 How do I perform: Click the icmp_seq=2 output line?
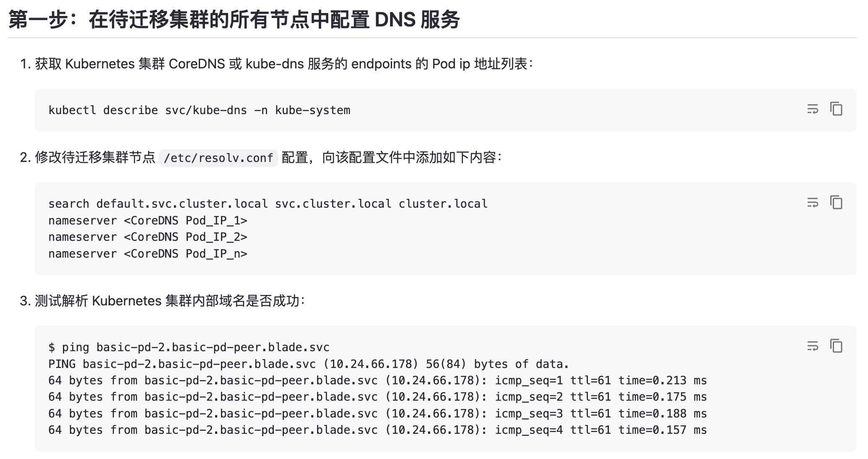pyautogui.click(x=377, y=397)
